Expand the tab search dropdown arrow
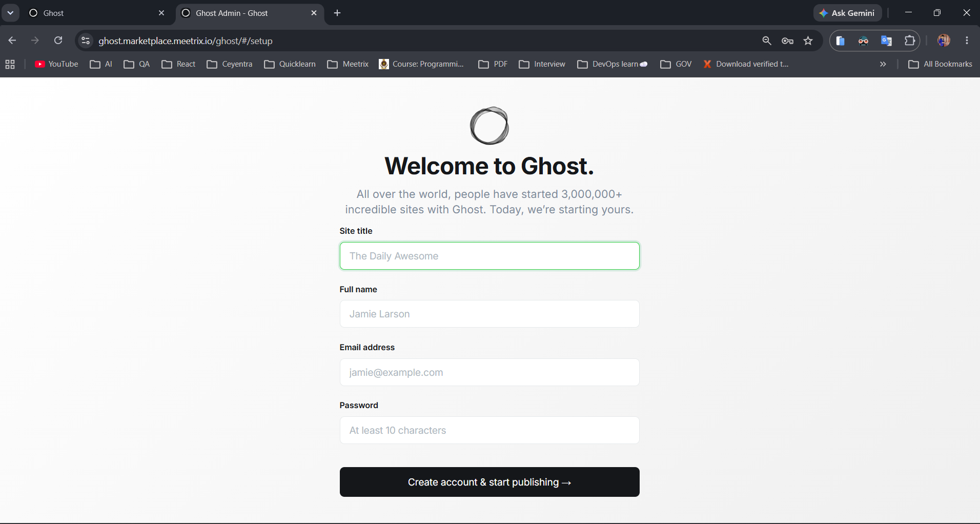The height and width of the screenshot is (524, 980). 10,13
